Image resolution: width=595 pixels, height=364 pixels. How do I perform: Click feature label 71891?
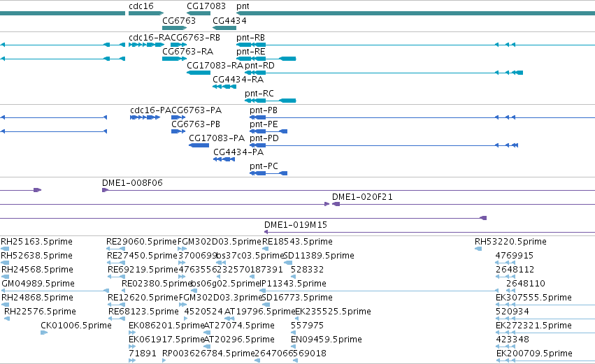(x=143, y=354)
